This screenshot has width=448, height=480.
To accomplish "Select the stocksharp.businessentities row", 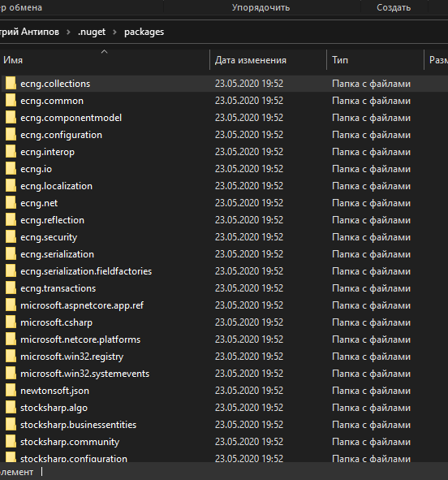I will (x=224, y=425).
